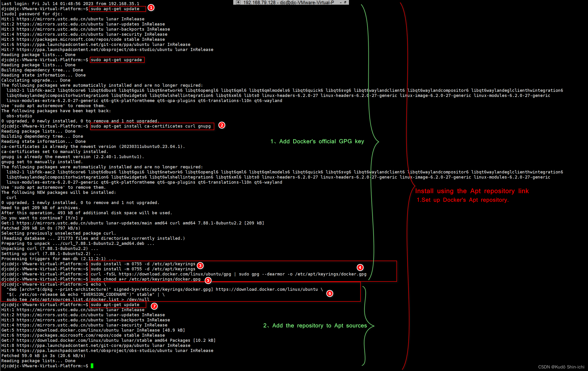Click 'Need to get 209 kB of archives.'

click(x=41, y=208)
